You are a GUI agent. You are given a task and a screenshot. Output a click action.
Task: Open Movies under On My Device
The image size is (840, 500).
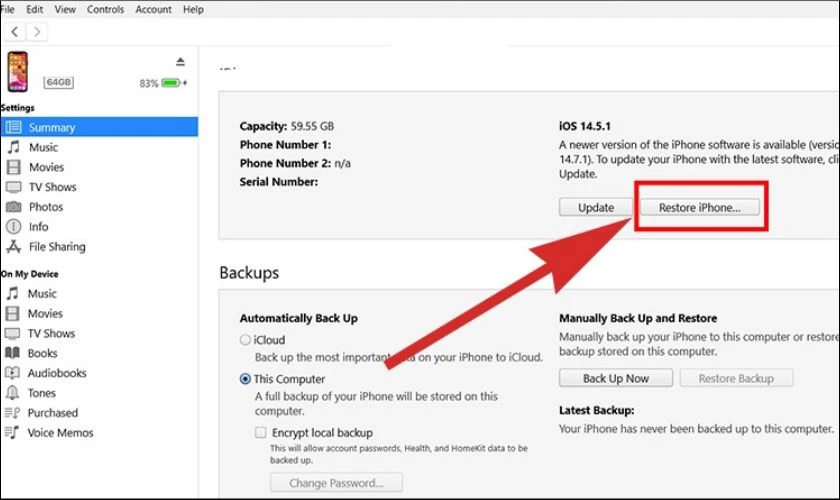(46, 314)
